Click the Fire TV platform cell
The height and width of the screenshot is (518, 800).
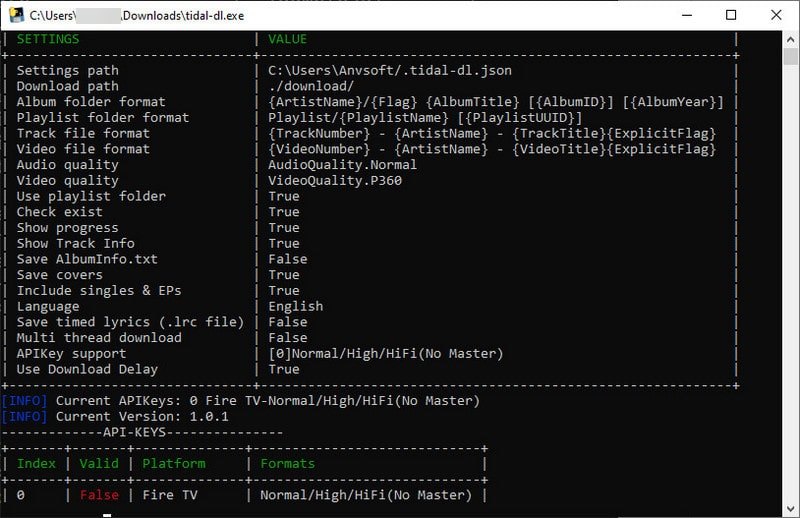click(174, 495)
